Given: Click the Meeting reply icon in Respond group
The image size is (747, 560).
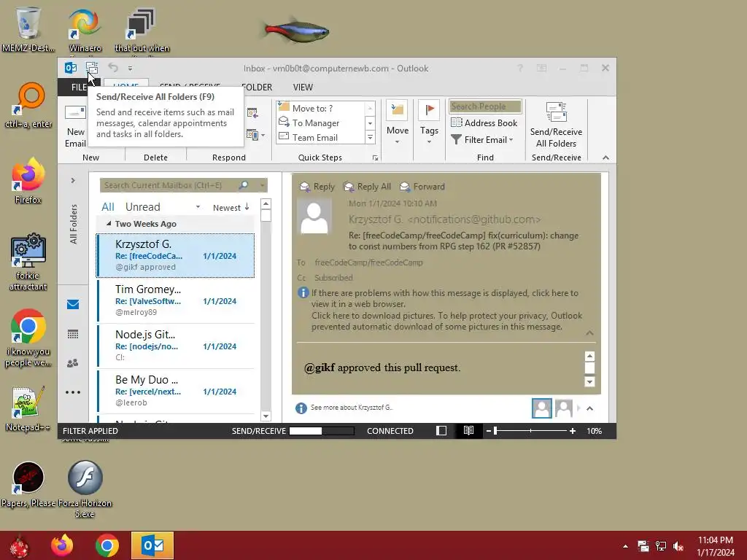Looking at the screenshot, I should 252,113.
